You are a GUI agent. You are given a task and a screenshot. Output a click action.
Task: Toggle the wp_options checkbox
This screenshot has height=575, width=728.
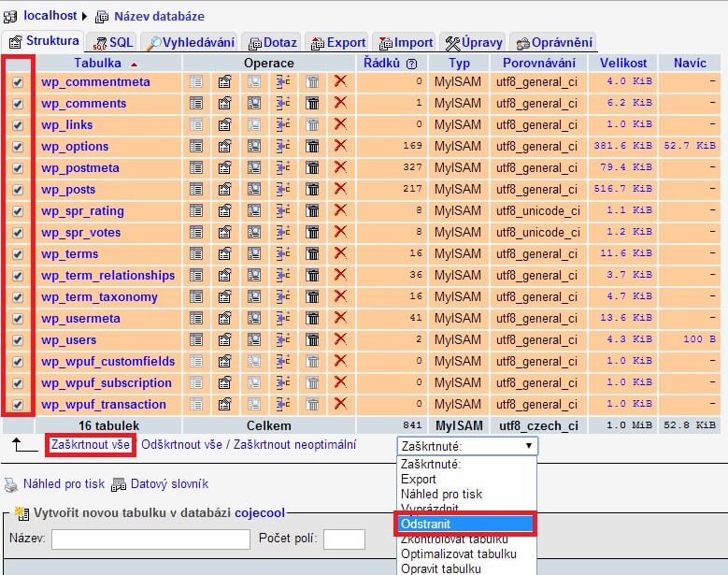click(18, 147)
